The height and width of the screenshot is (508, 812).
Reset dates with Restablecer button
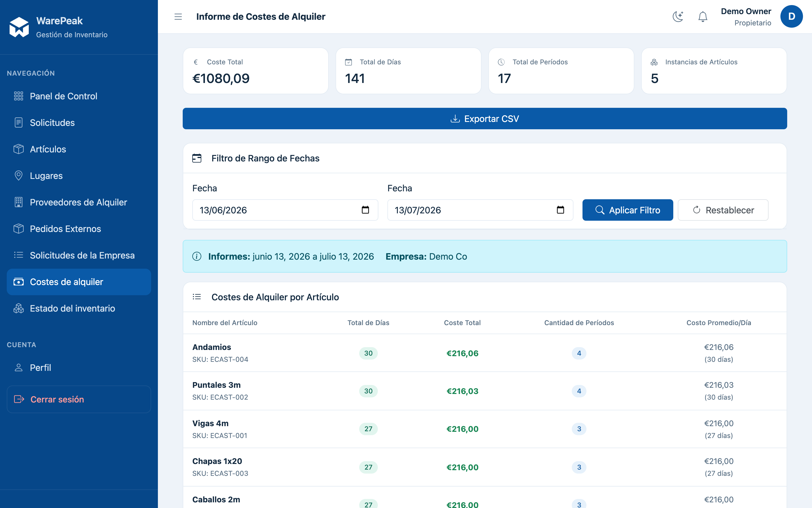tap(723, 210)
